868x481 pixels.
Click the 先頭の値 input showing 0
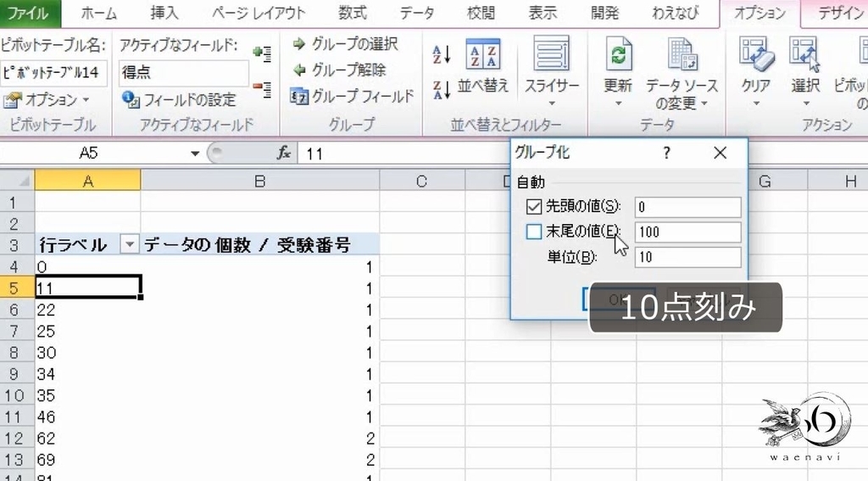click(687, 207)
